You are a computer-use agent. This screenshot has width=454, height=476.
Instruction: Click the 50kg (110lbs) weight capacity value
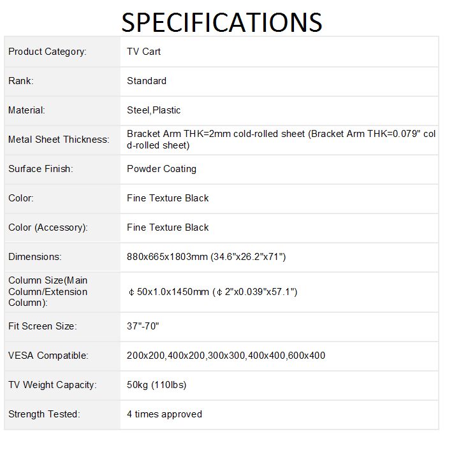coord(156,385)
